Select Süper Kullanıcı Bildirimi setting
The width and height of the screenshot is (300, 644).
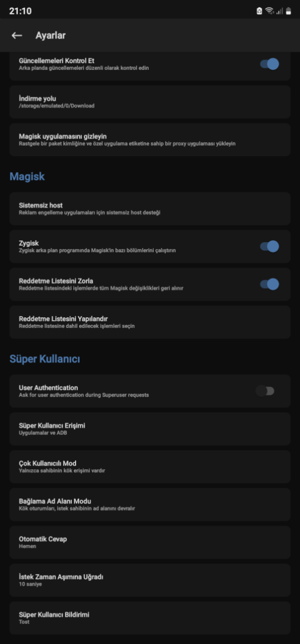(150, 618)
